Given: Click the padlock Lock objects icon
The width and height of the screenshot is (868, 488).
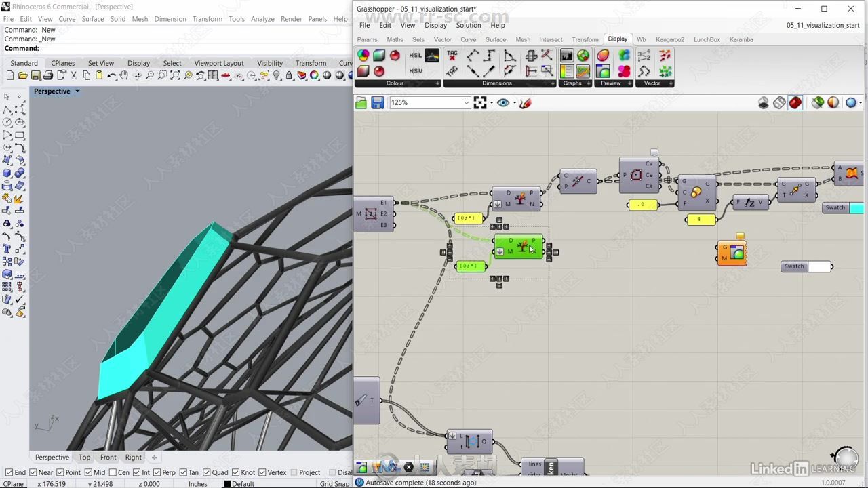Looking at the screenshot, I should click(289, 75).
